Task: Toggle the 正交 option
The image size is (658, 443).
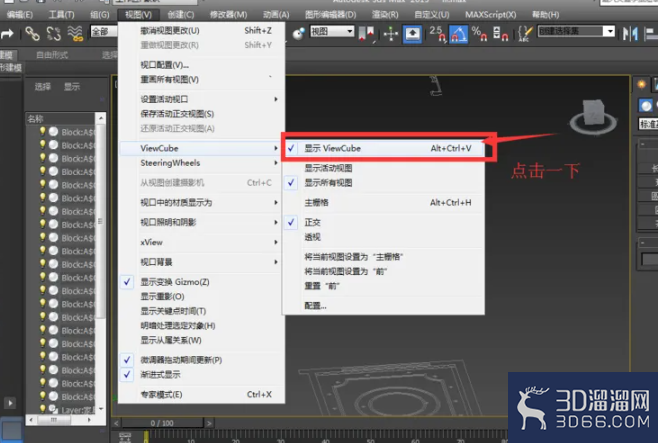Action: click(384, 222)
